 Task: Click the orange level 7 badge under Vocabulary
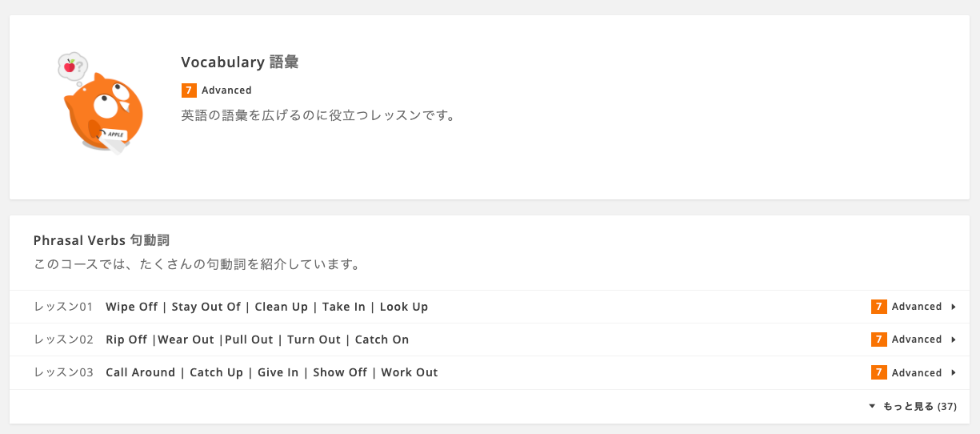point(189,90)
